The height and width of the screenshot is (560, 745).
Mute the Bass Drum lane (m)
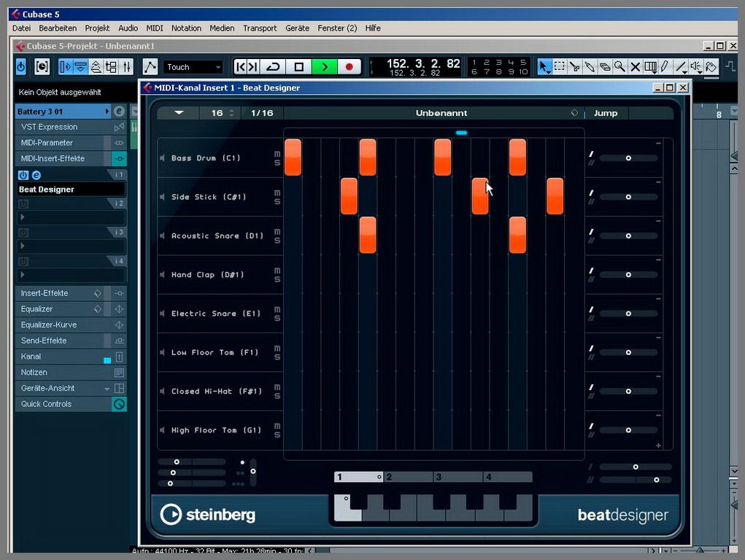click(x=277, y=154)
